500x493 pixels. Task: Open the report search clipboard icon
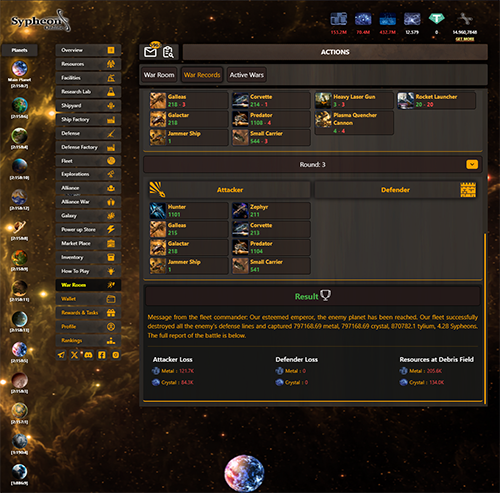[168, 52]
